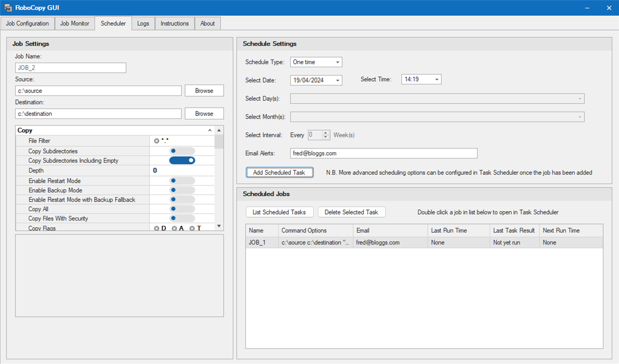Remove the D flag from Copy Flags
619x364 pixels.
point(156,228)
